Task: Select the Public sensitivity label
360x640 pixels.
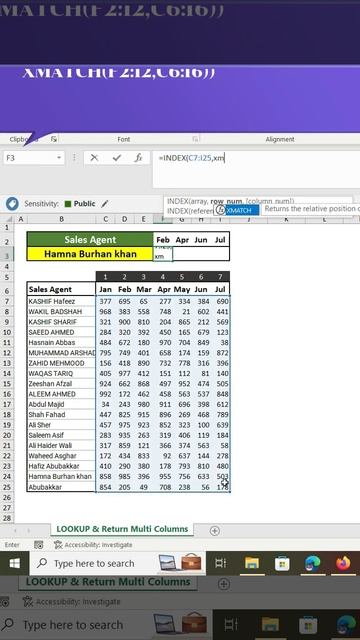Action: click(80, 203)
